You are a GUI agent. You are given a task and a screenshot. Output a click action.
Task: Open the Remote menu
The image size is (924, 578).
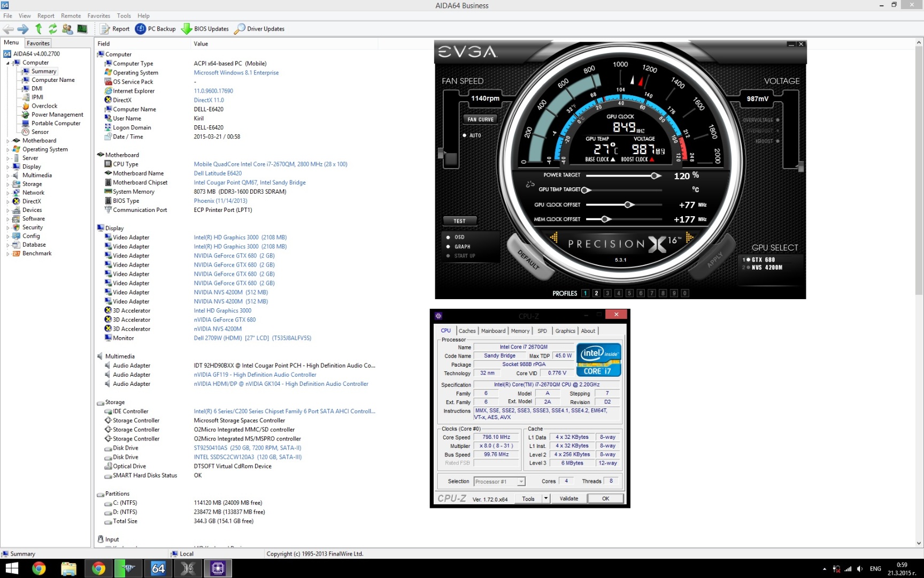71,16
